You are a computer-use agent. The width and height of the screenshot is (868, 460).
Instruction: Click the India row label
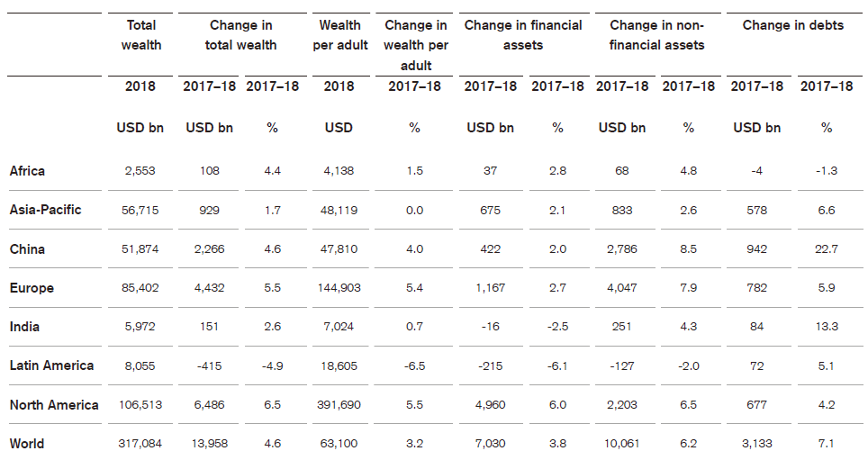click(24, 327)
